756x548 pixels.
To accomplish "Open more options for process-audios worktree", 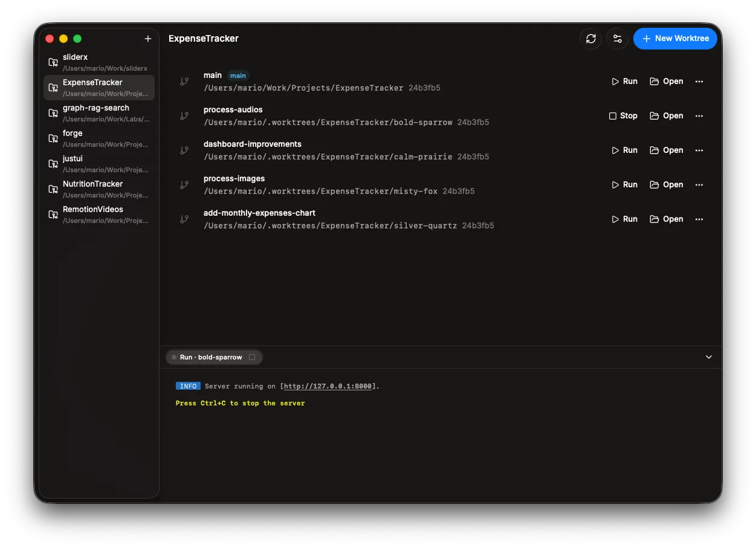I will [x=699, y=116].
